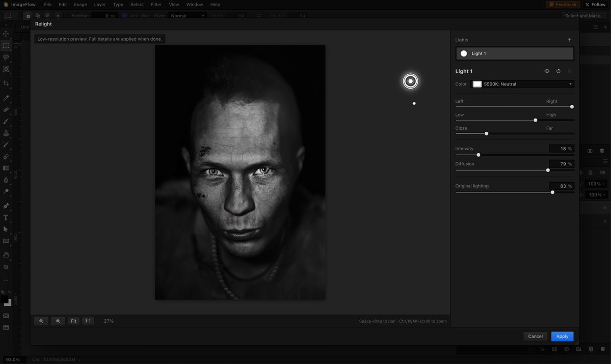
Task: Select the Hand tool
Action: (6, 256)
